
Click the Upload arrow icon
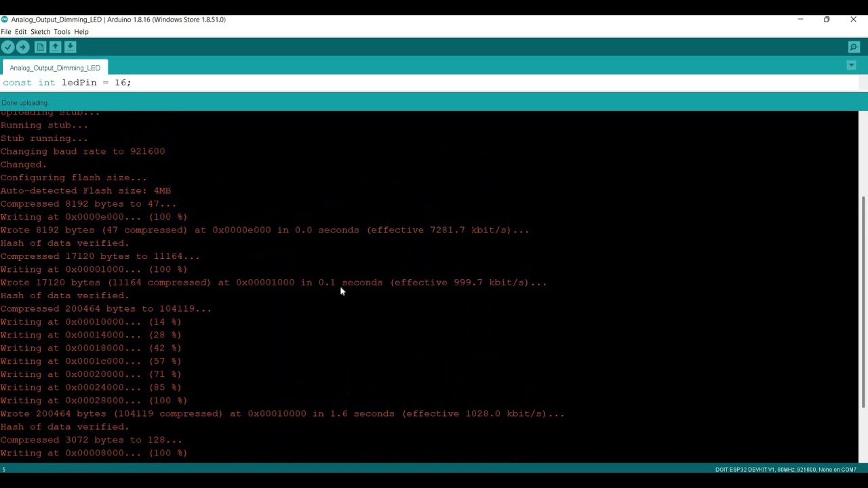tap(22, 47)
